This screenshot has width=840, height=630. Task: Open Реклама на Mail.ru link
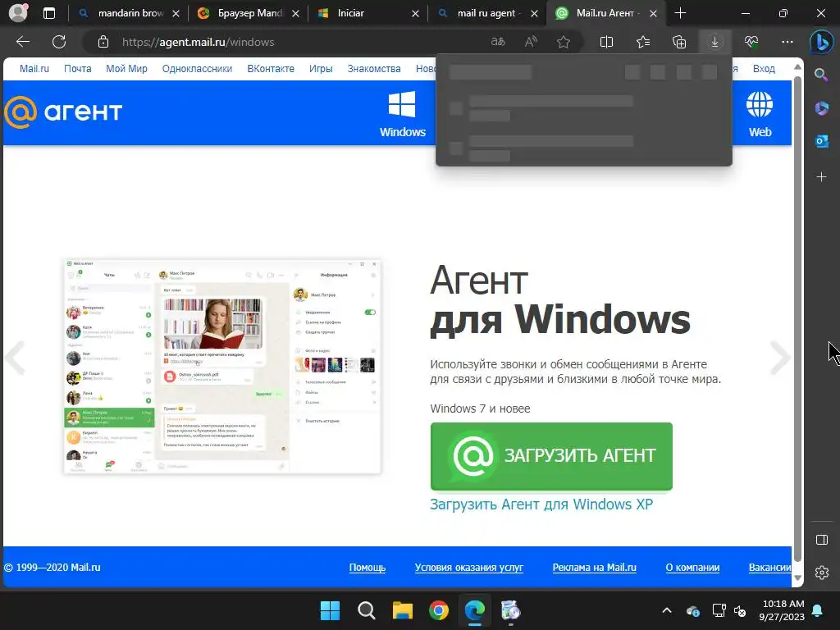tap(594, 568)
